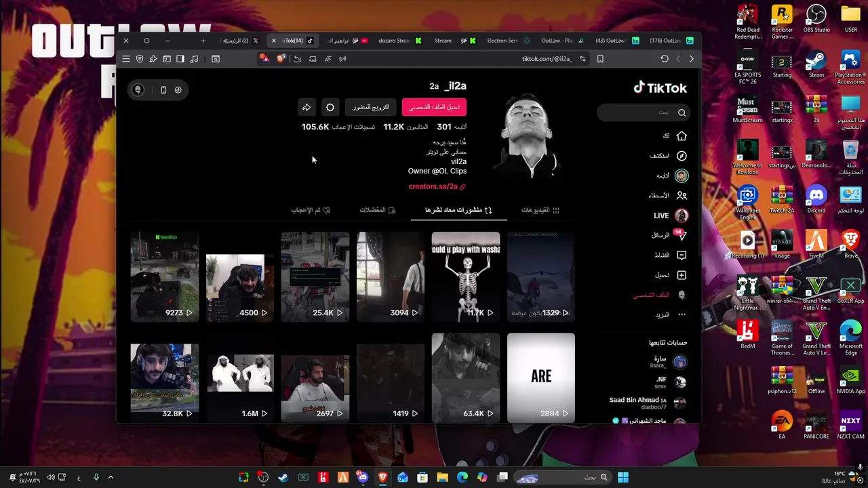Click the profile settings gear icon
Screen dimensions: 868x488
click(330, 107)
